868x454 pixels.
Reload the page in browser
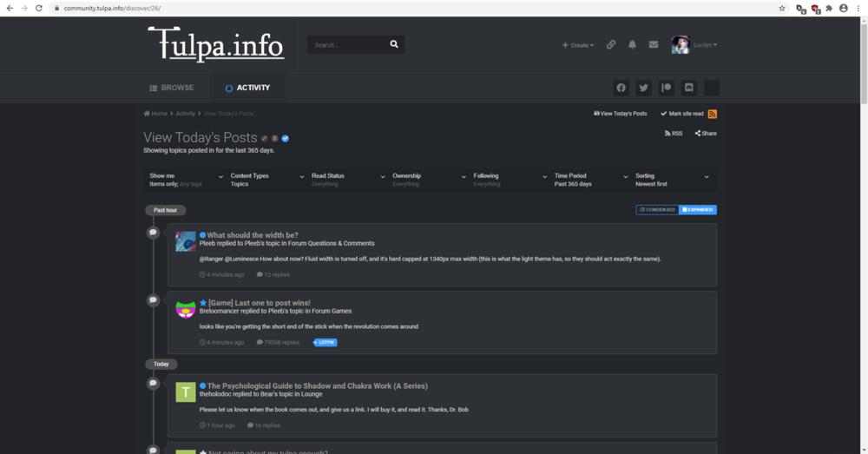coord(39,9)
